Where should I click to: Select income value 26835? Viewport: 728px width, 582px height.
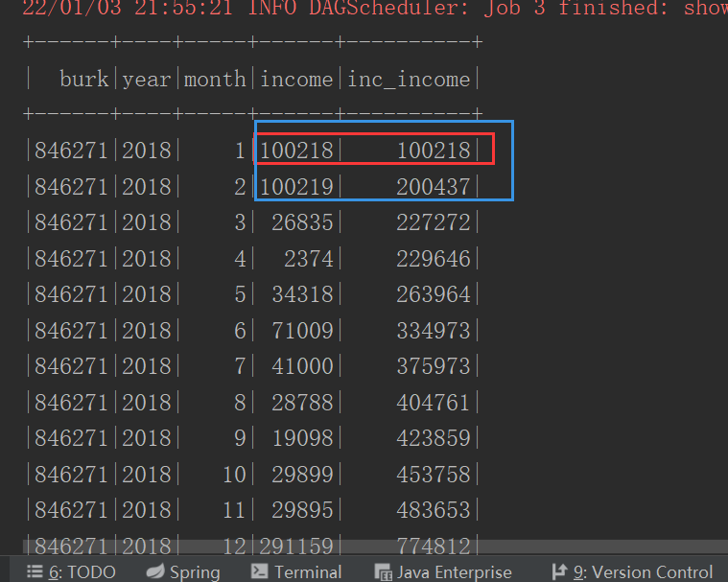click(303, 222)
